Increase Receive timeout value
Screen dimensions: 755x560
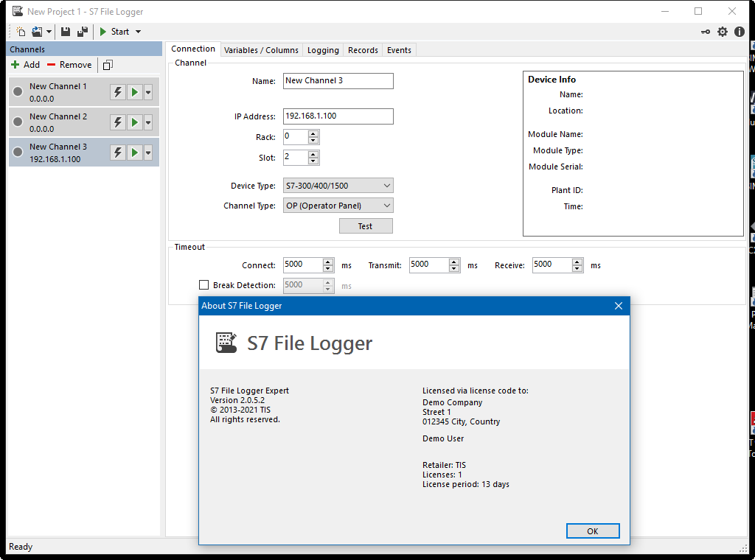click(x=577, y=262)
